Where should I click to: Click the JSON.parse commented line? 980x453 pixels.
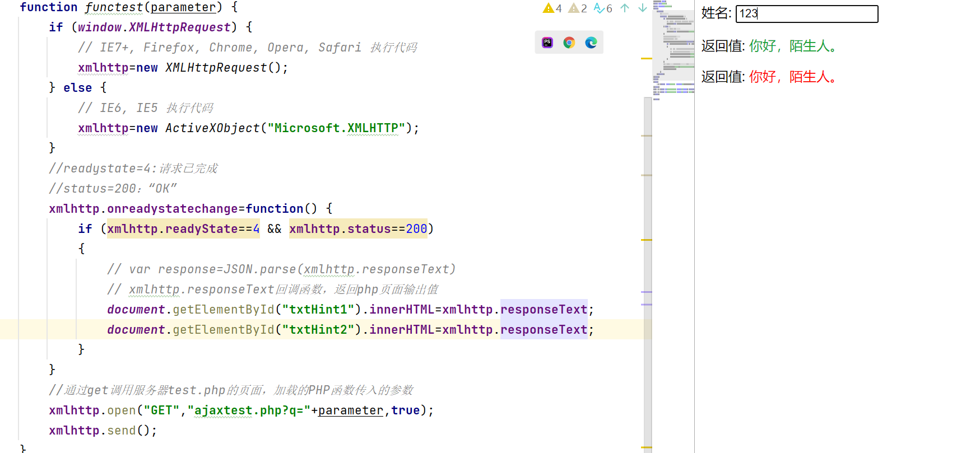[281, 269]
